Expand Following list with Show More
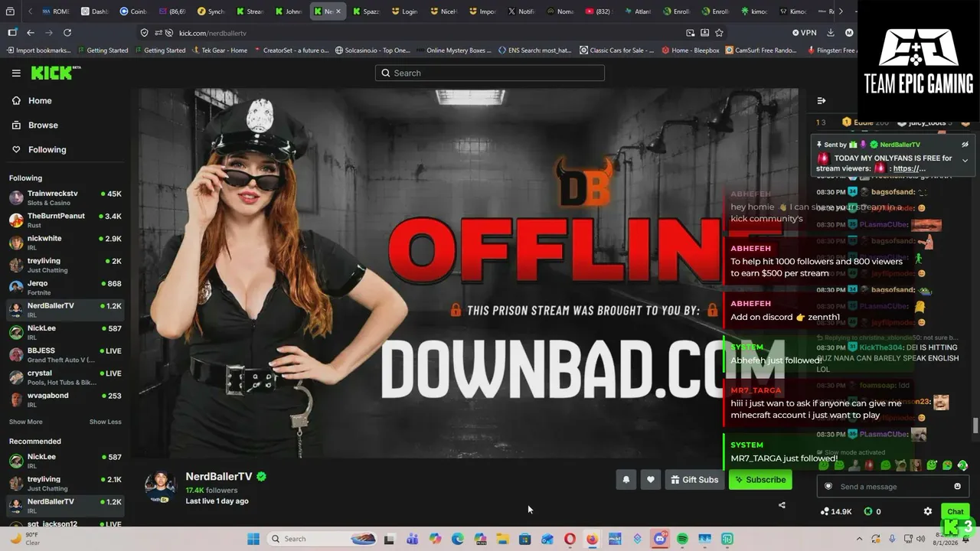This screenshot has width=980, height=551. click(26, 422)
